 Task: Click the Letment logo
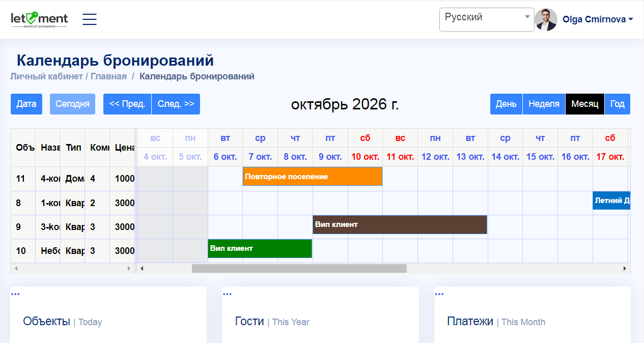[39, 19]
